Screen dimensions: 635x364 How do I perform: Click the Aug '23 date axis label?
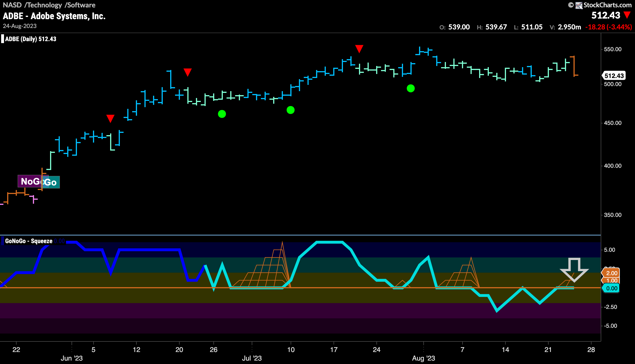[x=423, y=358]
